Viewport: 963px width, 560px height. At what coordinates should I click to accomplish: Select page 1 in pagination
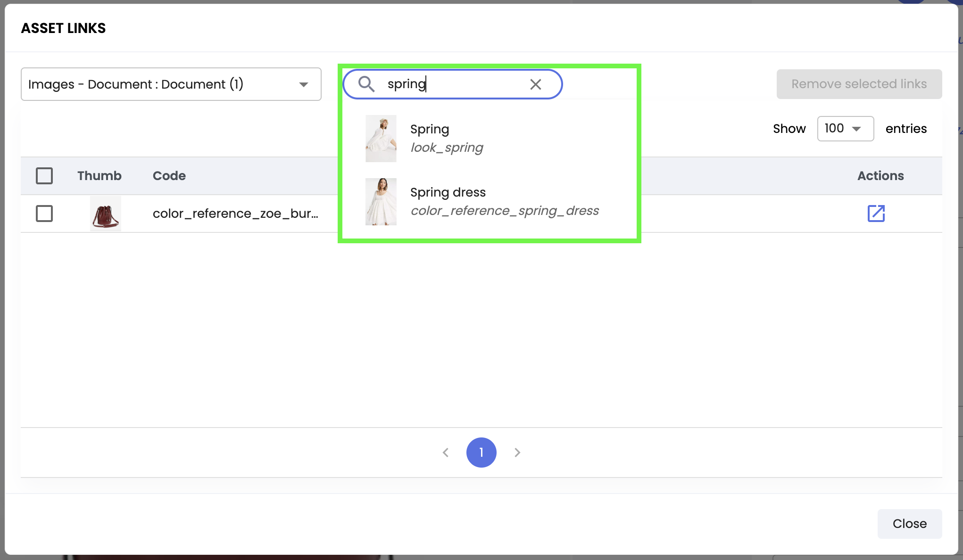point(481,453)
